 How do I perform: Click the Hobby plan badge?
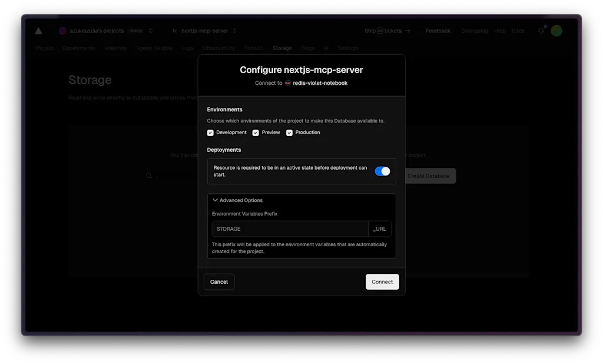click(x=136, y=31)
